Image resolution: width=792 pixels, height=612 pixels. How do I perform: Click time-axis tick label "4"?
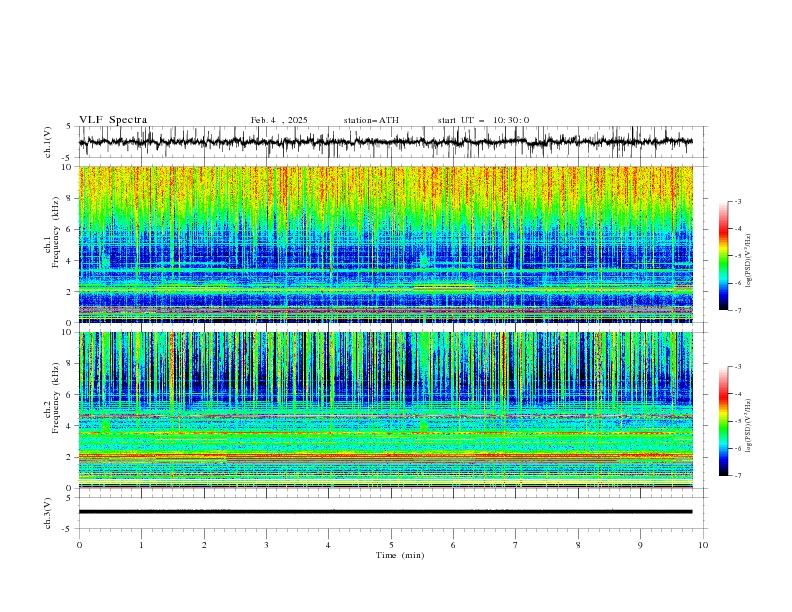328,545
